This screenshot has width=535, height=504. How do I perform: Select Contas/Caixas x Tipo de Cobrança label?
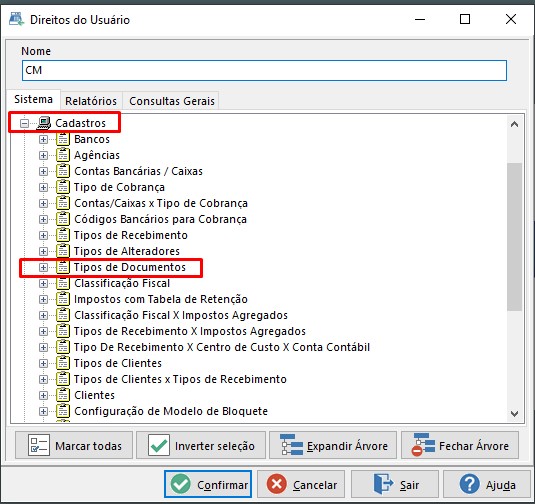[161, 203]
